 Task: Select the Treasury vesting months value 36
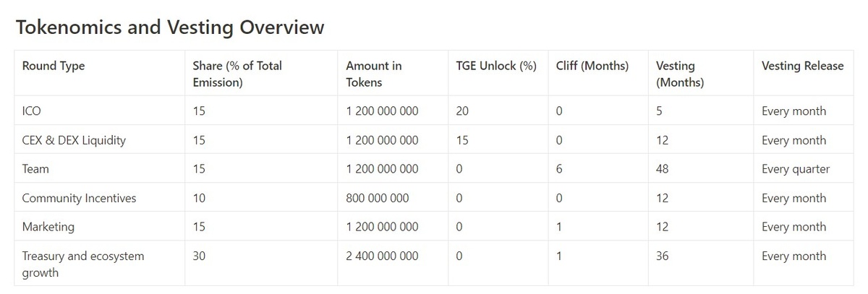[662, 256]
